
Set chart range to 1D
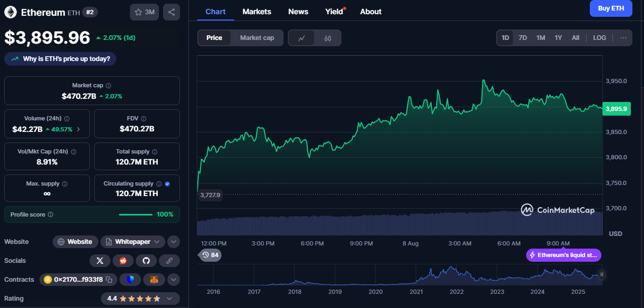[x=505, y=38]
